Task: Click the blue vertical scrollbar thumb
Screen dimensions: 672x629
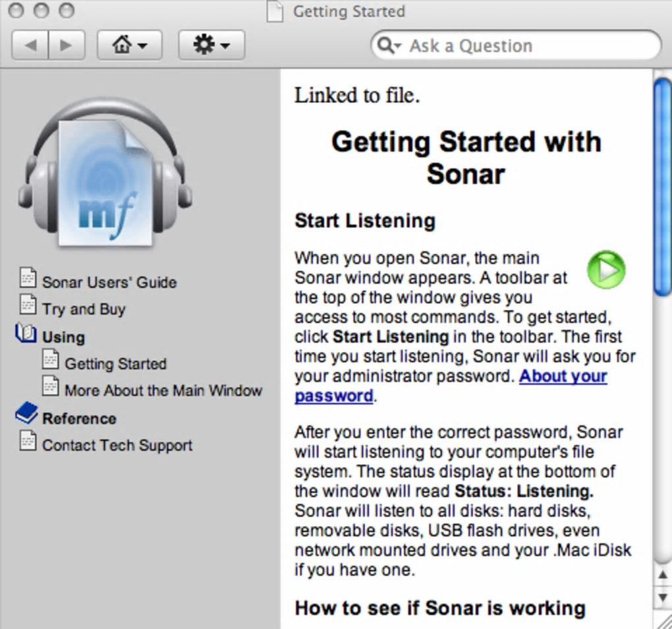Action: (x=663, y=187)
